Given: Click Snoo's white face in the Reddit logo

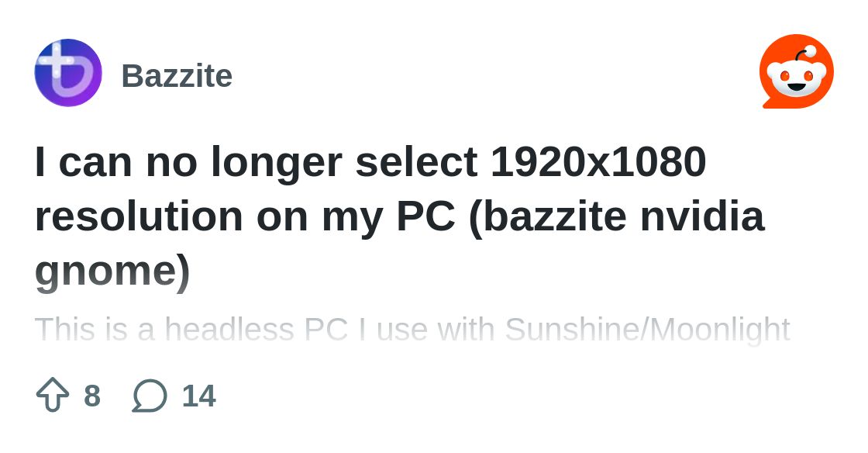Looking at the screenshot, I should (x=796, y=78).
